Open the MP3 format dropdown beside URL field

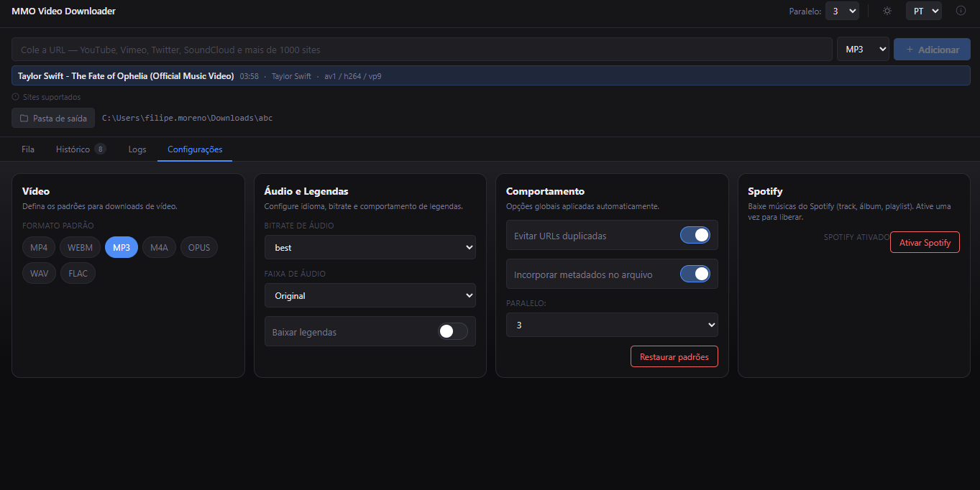[x=863, y=50]
